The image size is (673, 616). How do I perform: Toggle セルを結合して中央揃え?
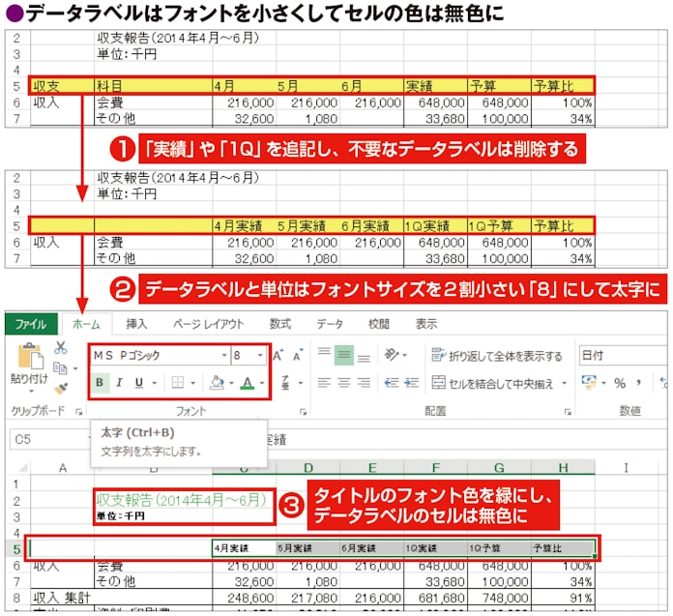492,383
